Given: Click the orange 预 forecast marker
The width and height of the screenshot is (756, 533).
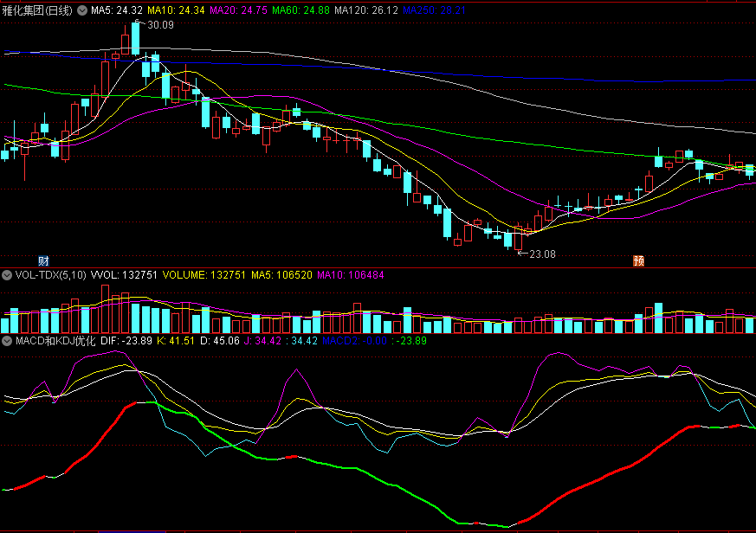Looking at the screenshot, I should pyautogui.click(x=639, y=261).
